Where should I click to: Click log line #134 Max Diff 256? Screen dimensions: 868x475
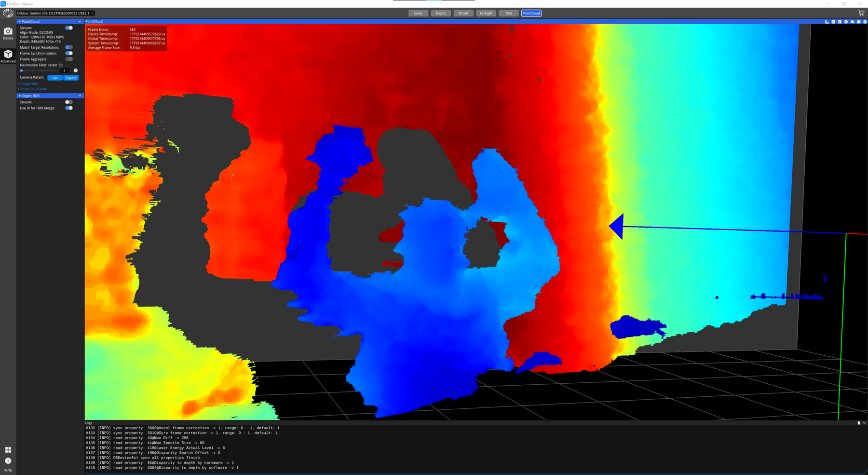tap(137, 438)
